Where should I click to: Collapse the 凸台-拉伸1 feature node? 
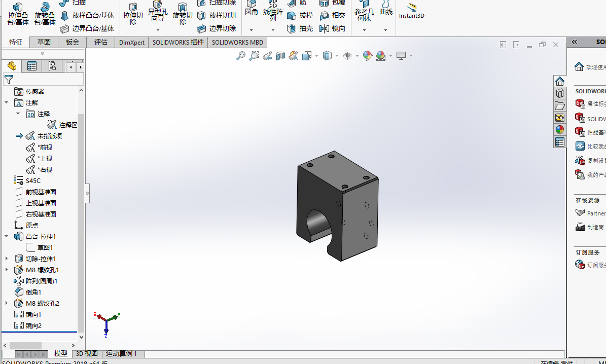[7, 236]
